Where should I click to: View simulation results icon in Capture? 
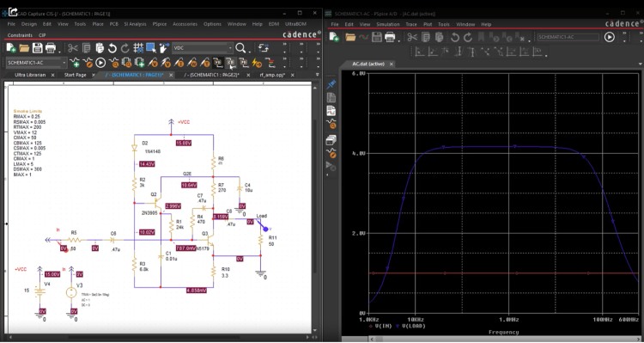point(113,63)
